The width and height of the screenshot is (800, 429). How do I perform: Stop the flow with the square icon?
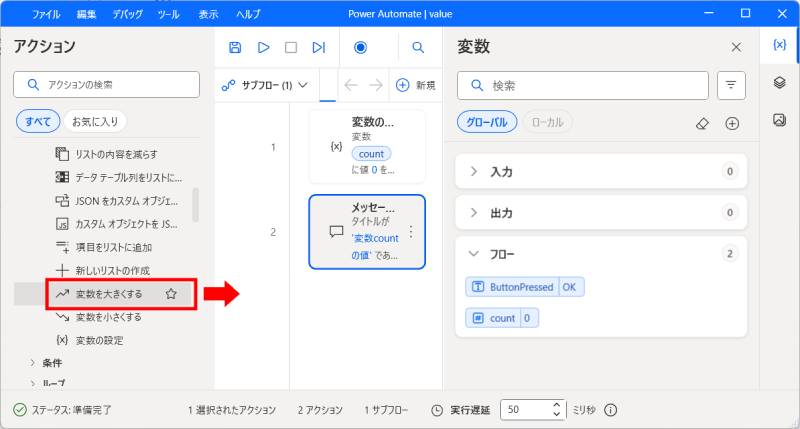click(x=291, y=47)
